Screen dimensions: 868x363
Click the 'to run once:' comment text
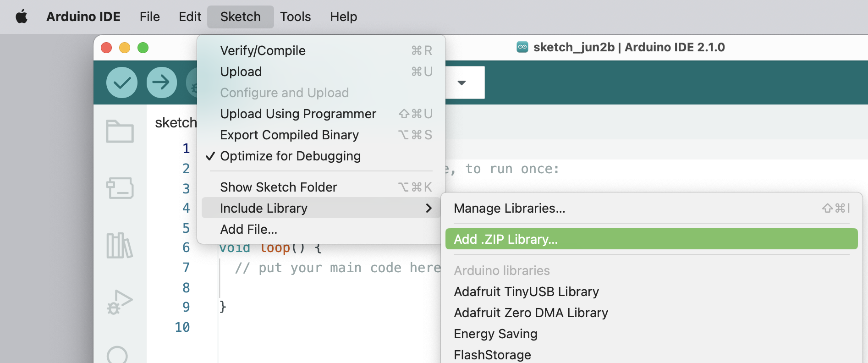coord(512,169)
